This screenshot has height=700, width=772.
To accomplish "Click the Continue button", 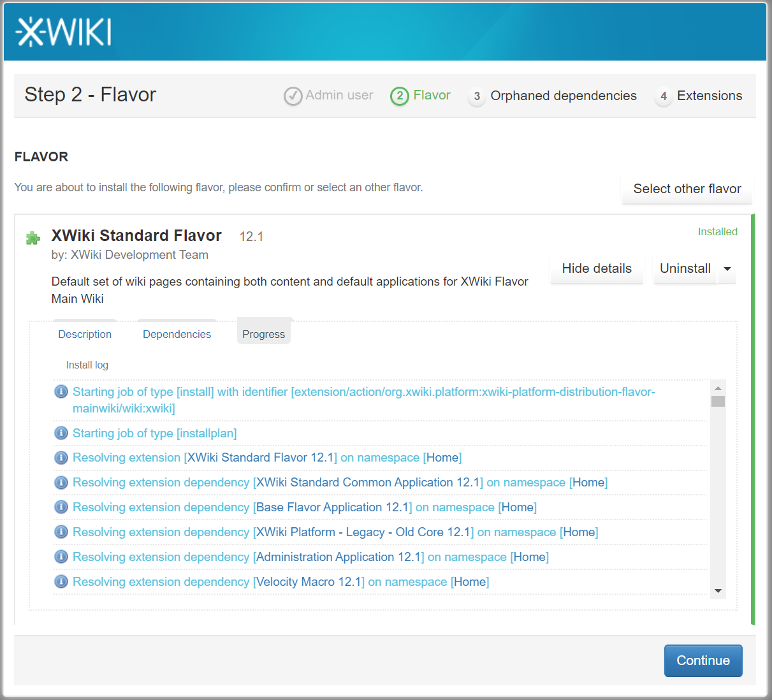I will click(x=703, y=660).
